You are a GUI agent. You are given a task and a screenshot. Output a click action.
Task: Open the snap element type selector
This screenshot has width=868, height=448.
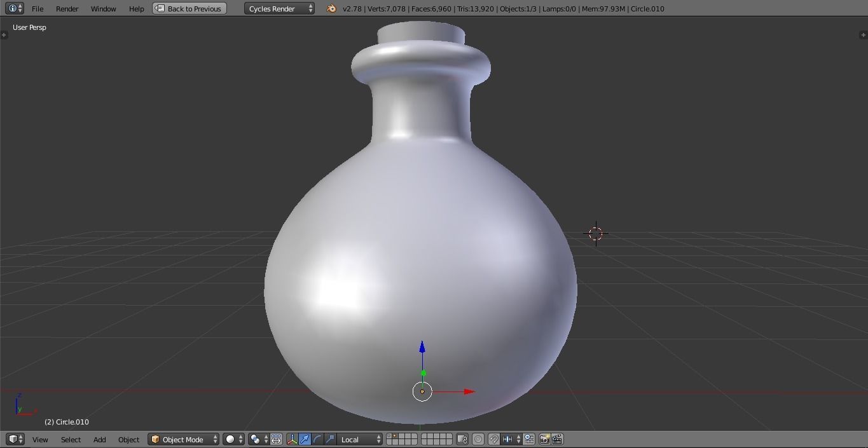coord(511,439)
